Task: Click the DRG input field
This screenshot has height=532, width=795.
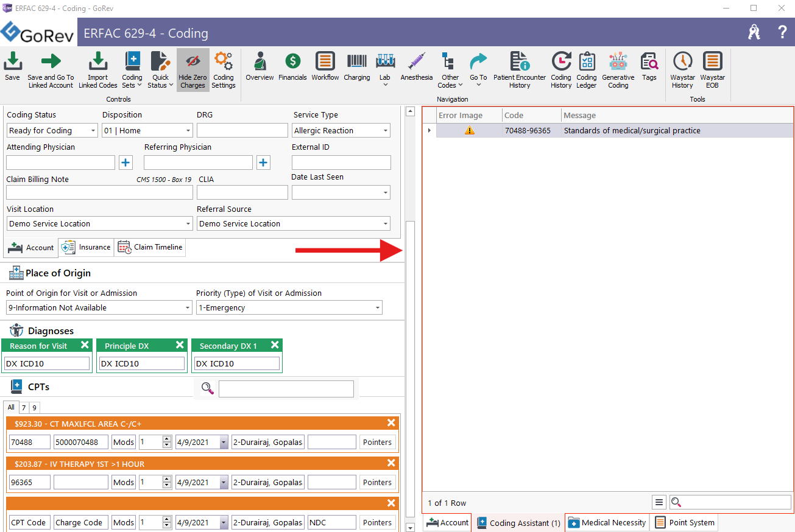Action: pos(242,130)
